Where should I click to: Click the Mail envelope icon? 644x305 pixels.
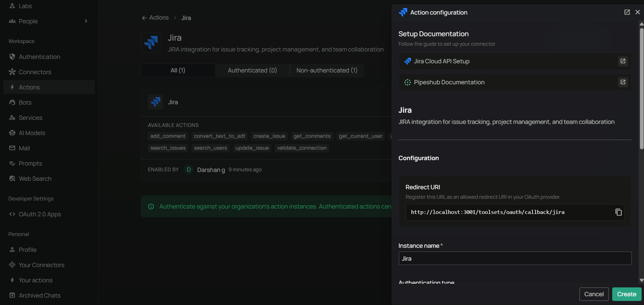click(x=12, y=148)
